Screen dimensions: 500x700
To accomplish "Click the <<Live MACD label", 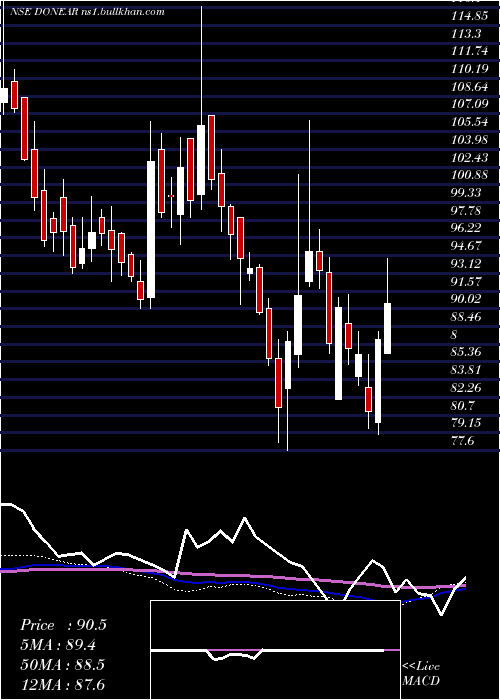I will (x=421, y=673).
